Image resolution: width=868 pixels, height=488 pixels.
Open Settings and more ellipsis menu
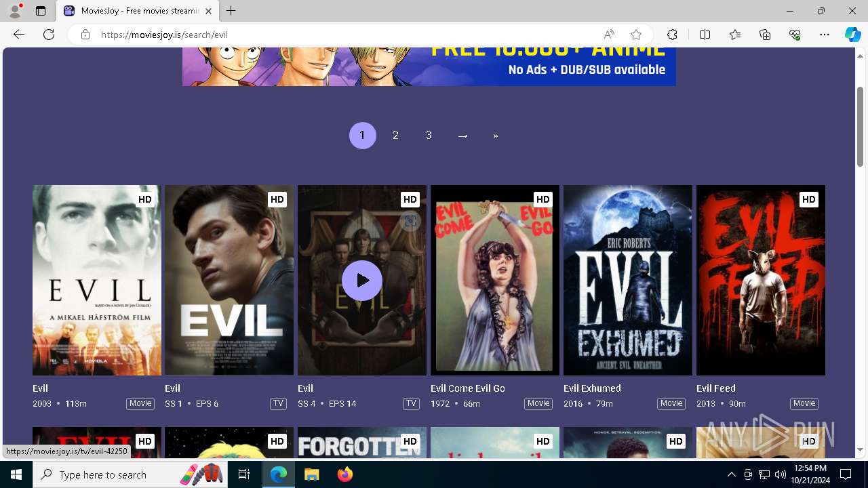(825, 35)
